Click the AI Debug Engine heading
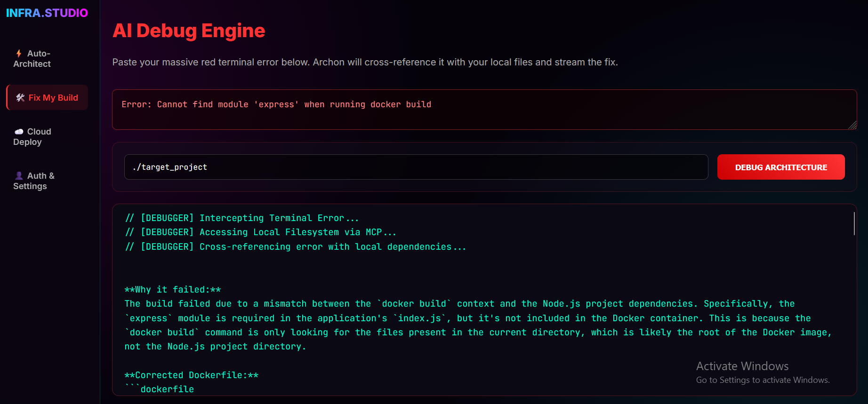The height and width of the screenshot is (404, 868). pos(189,31)
